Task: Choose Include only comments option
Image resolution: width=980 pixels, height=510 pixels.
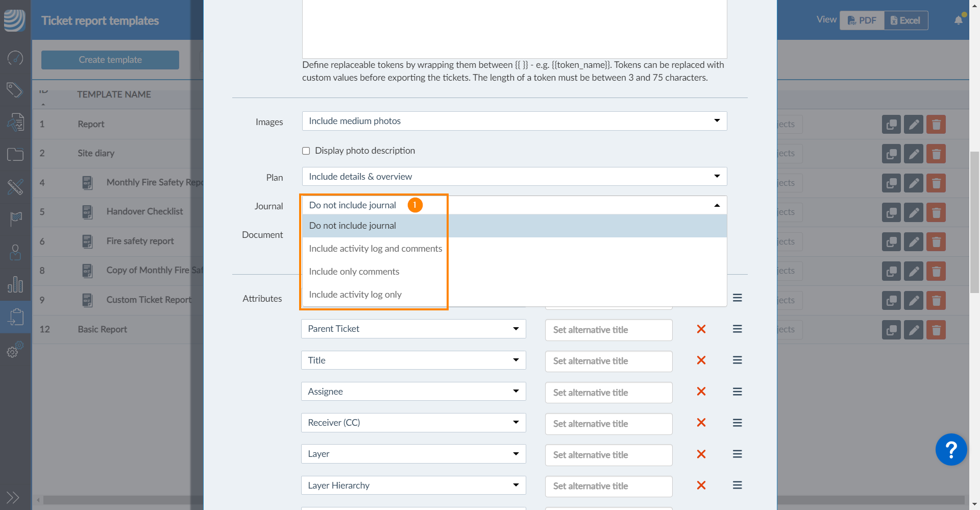Action: click(x=354, y=272)
